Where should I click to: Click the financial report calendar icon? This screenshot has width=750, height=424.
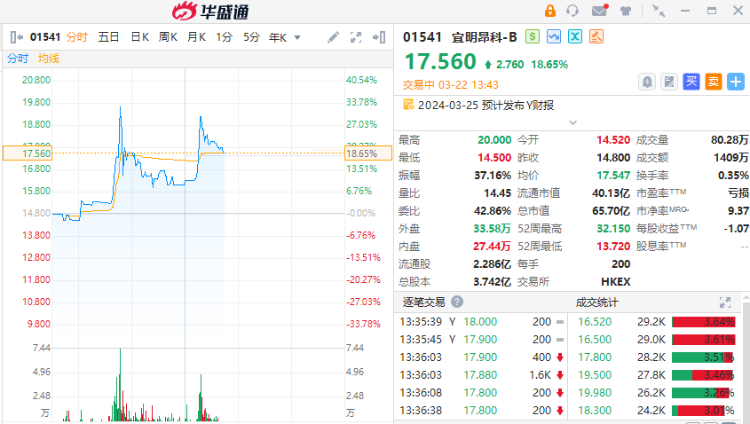[x=408, y=104]
